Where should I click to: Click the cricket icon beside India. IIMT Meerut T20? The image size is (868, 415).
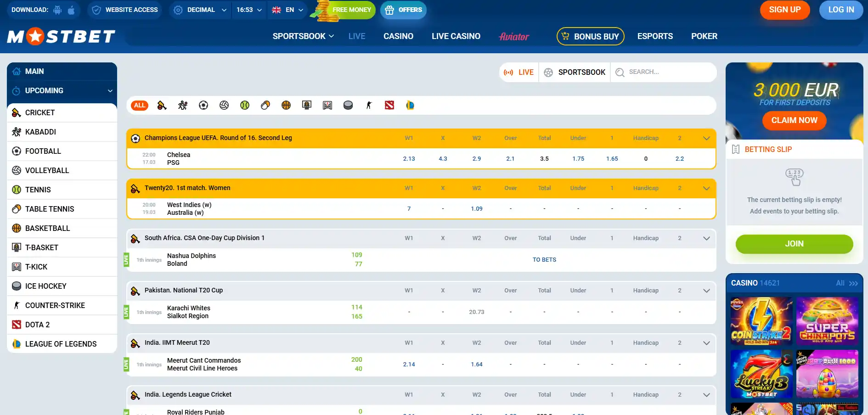coord(135,343)
